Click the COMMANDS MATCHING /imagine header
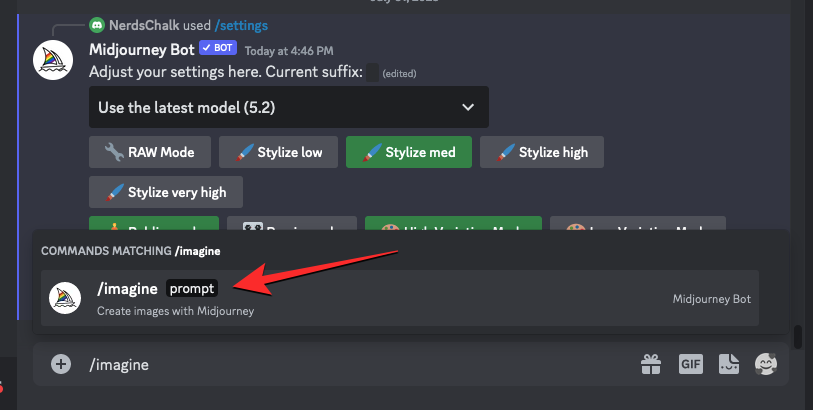 tap(131, 251)
